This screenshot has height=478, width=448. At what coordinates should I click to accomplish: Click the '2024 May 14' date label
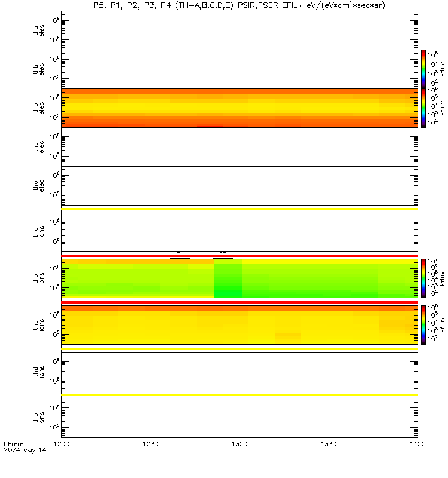(x=25, y=450)
